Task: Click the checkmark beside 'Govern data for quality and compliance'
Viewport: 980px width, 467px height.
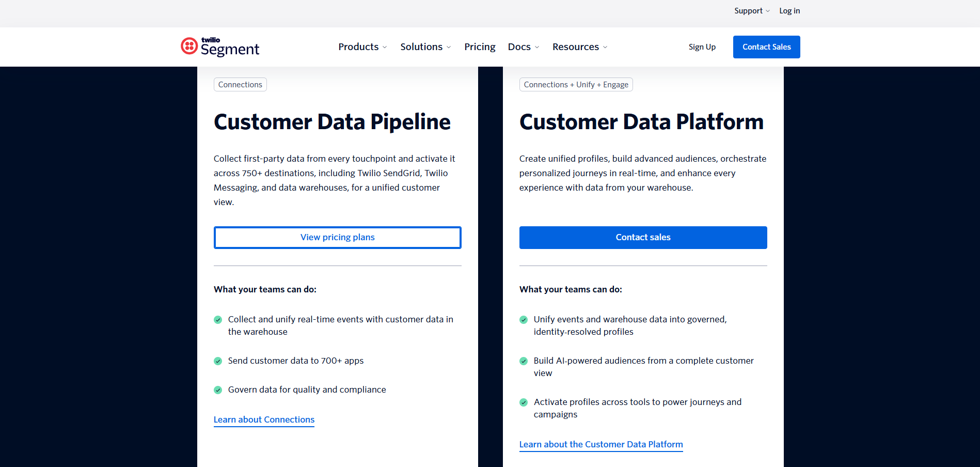Action: click(217, 390)
